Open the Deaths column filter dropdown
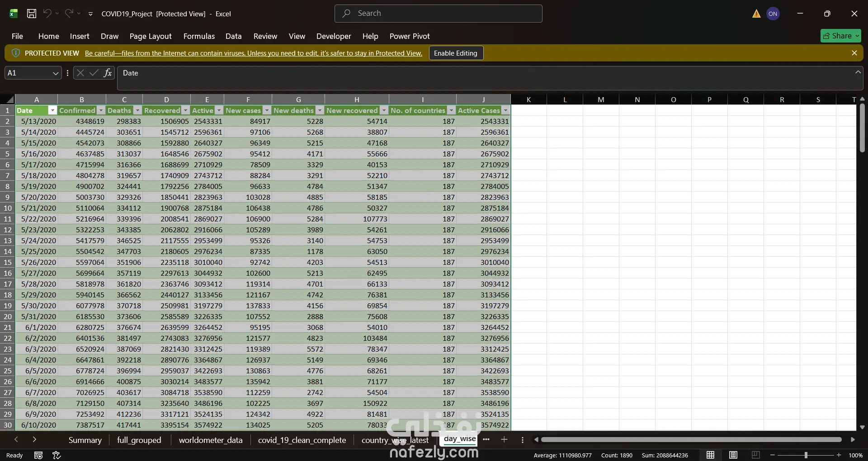 coord(137,110)
